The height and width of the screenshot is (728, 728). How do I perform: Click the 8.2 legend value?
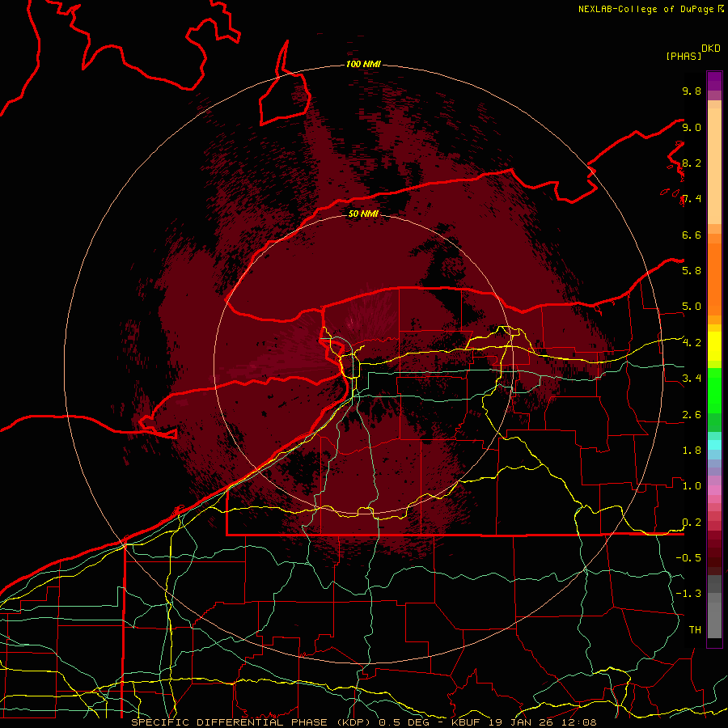(692, 163)
